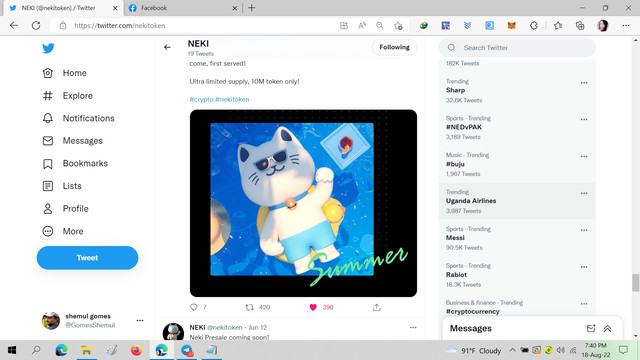Open more options for Messi trend
Viewport: 640px width, 360px height.
tap(584, 230)
